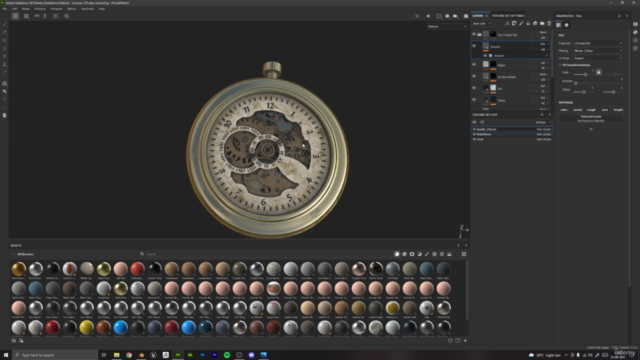The height and width of the screenshot is (360, 640).
Task: Open blend mode dropdown of Dirt layer
Action: [544, 86]
